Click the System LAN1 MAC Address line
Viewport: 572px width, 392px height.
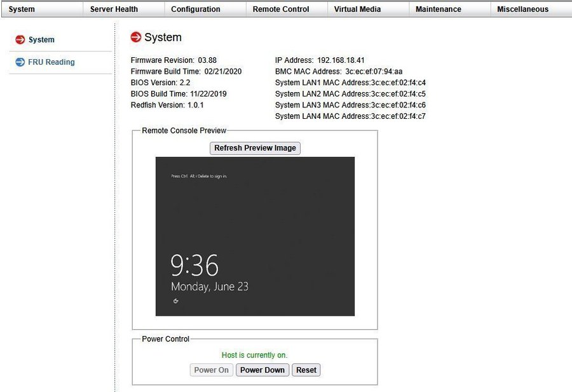350,83
